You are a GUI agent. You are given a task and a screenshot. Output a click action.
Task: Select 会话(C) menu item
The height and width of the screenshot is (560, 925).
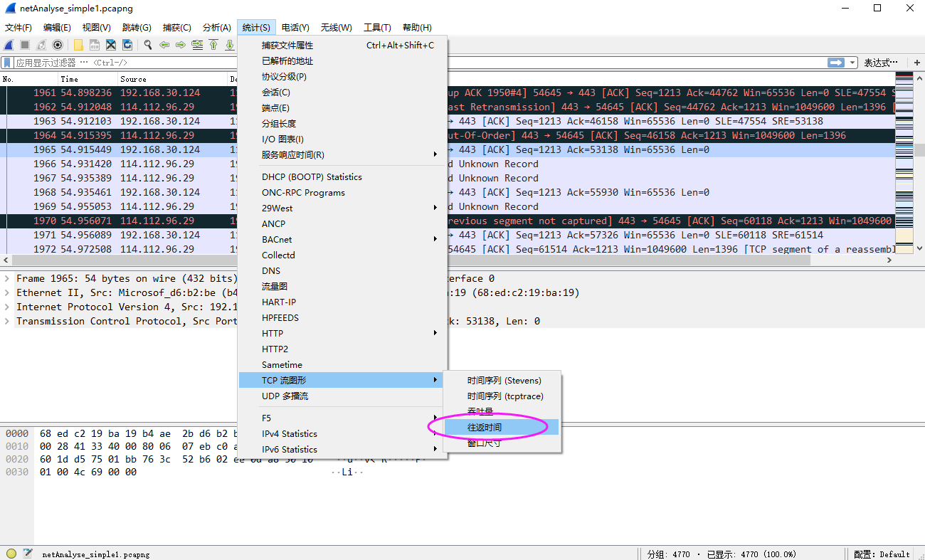[343, 92]
